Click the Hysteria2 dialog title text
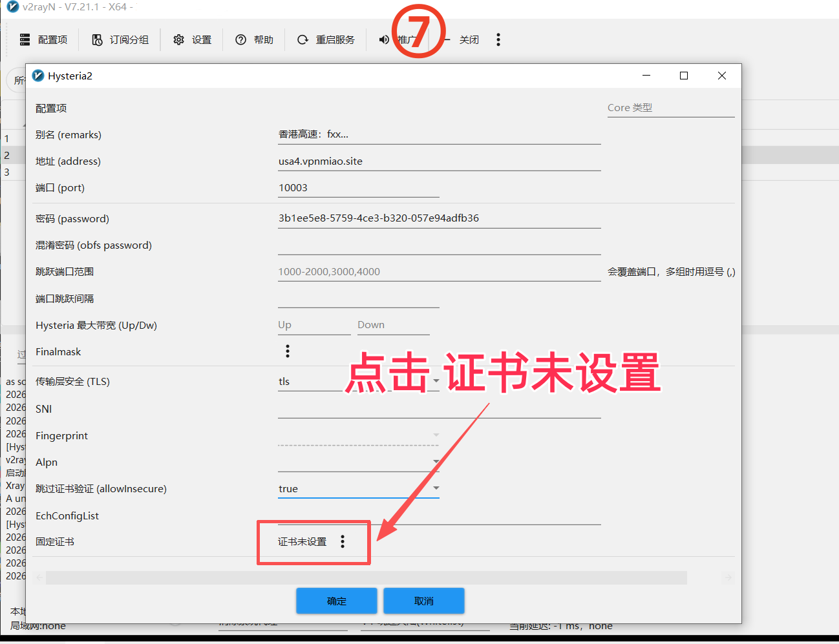The image size is (839, 644). [x=70, y=76]
